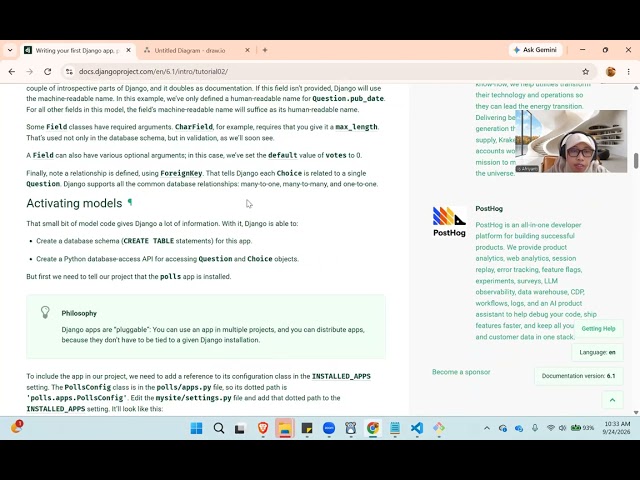Open File Explorer from taskbar
Viewport: 640px width, 480px height.
point(284,428)
